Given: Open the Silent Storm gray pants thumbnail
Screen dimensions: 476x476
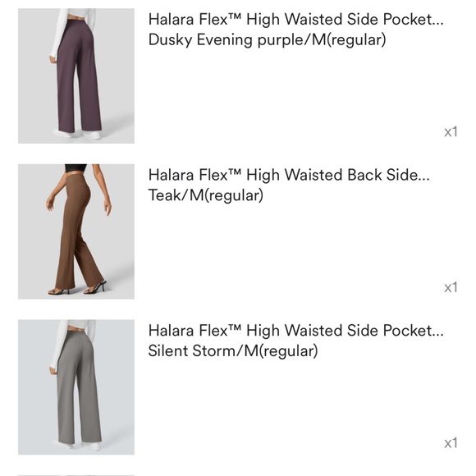Looking at the screenshot, I should click(x=76, y=387).
